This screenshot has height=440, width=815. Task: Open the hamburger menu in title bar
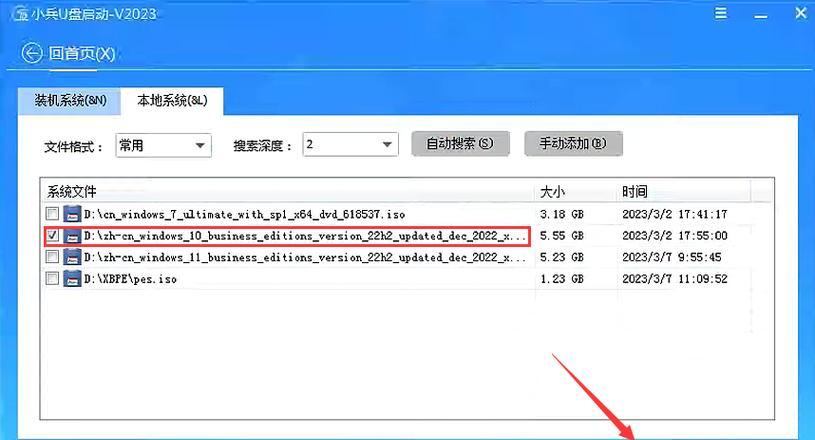[720, 13]
